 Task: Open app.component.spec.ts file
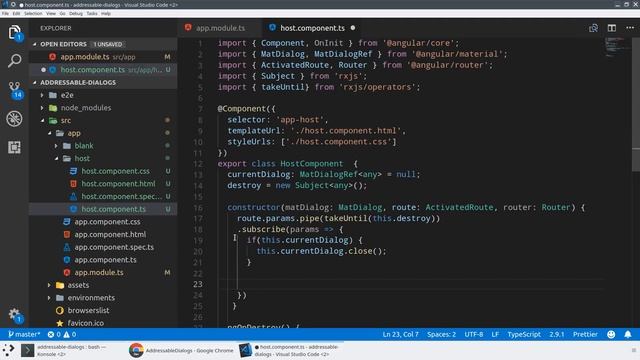coord(103,247)
